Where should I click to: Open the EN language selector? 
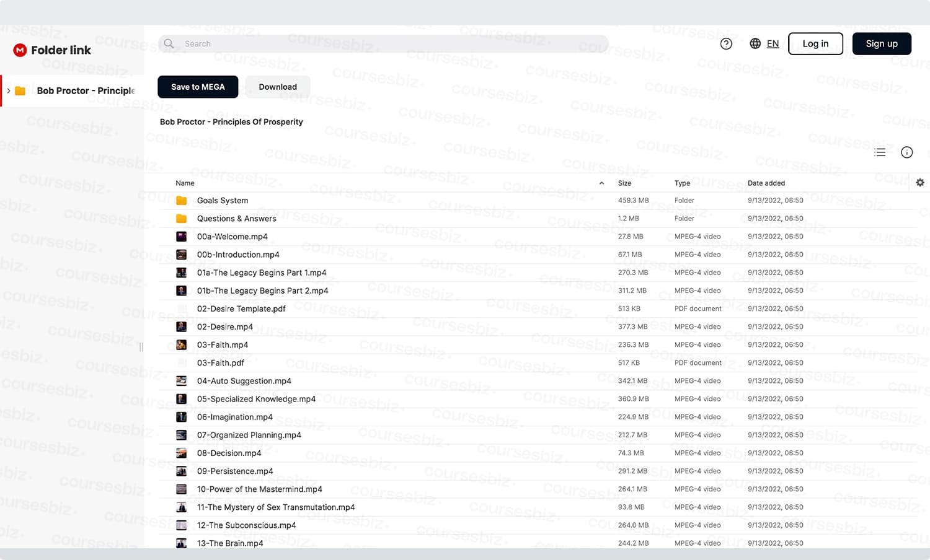tap(773, 43)
